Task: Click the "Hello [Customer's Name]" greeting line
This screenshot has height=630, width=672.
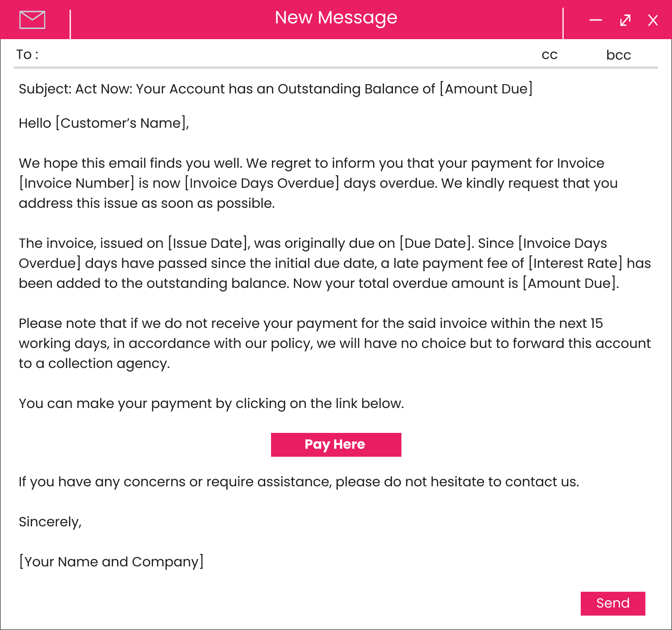Action: (x=104, y=123)
